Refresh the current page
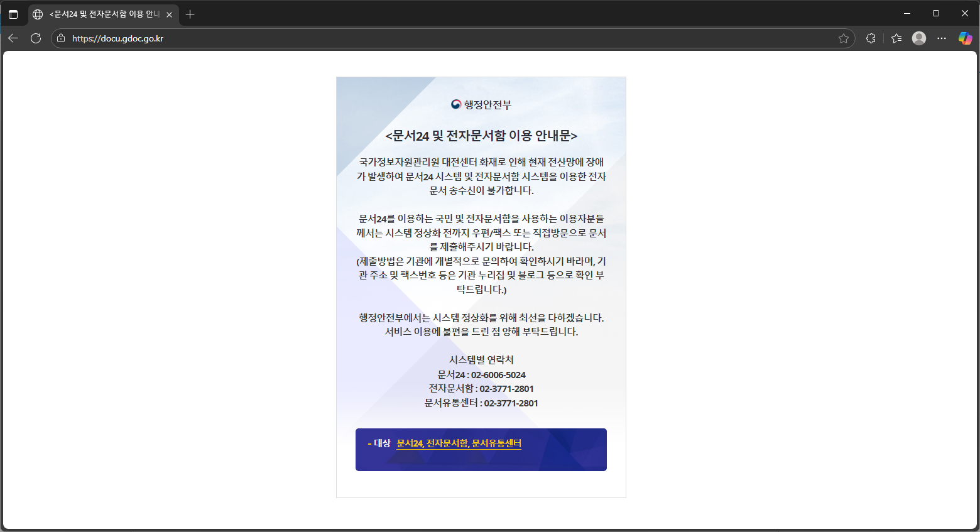 click(x=36, y=38)
